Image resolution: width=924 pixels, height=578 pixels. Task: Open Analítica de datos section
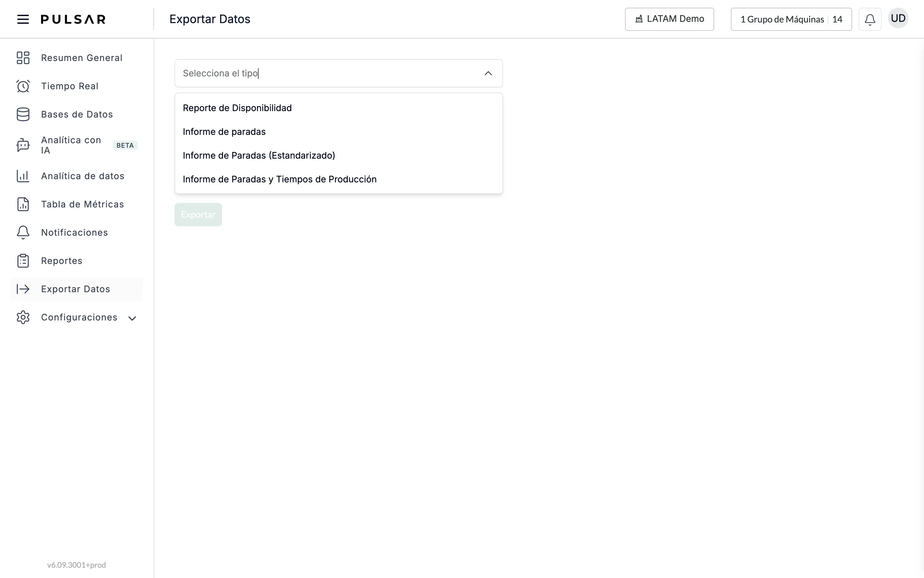82,176
